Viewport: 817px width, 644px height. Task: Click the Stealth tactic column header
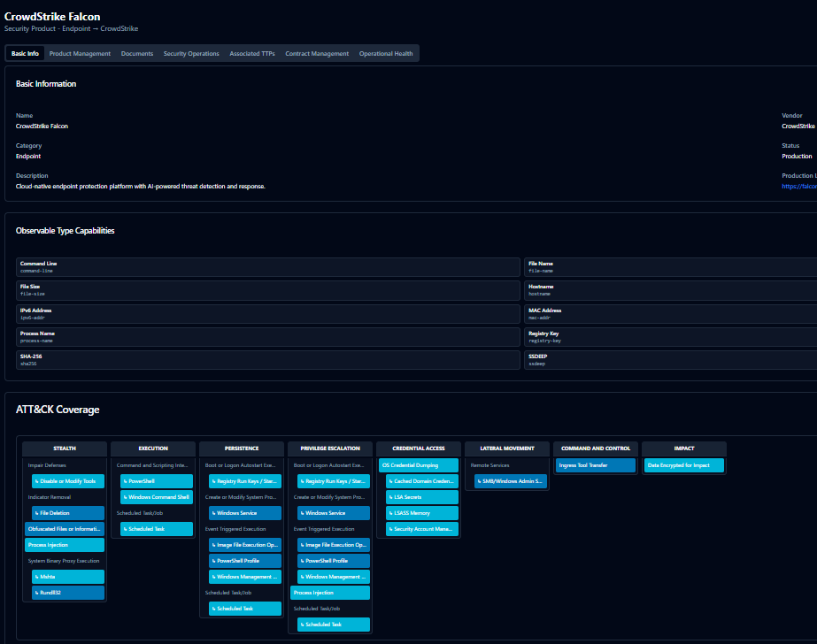(65, 448)
